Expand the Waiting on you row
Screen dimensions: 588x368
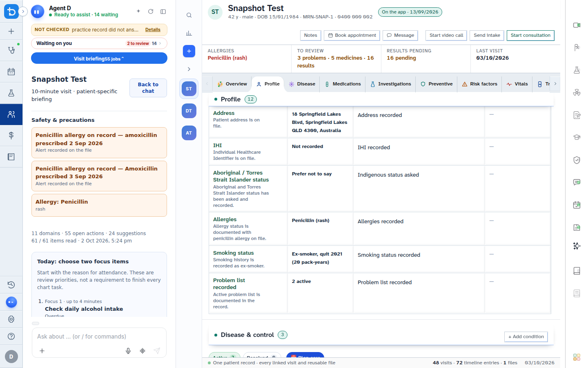pos(99,43)
